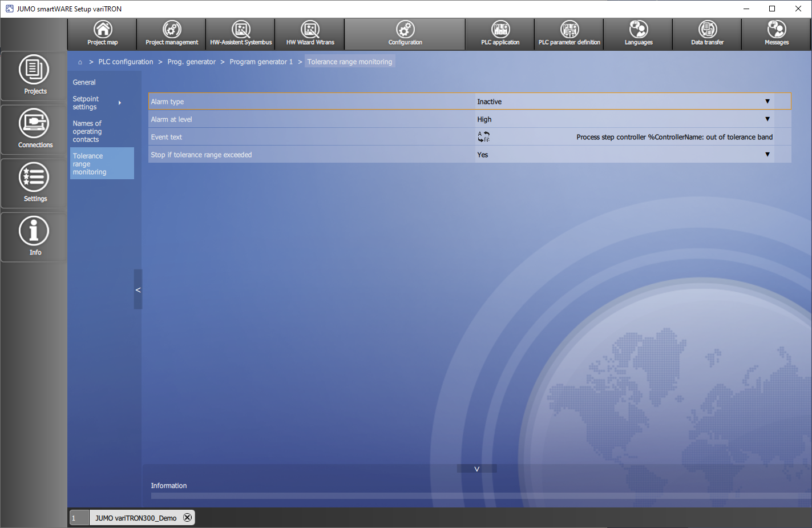Open Names of operating contacts section
812x528 pixels.
point(87,131)
